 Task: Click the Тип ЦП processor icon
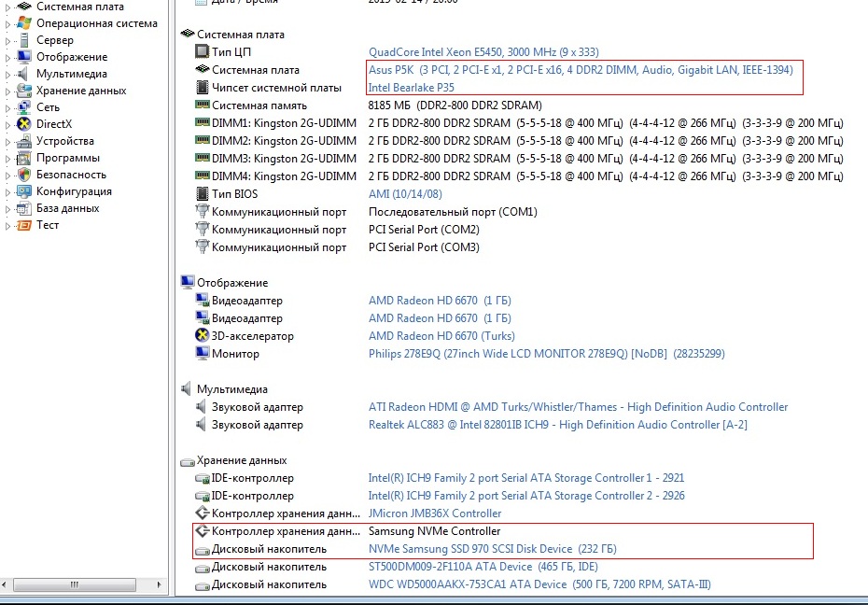[x=202, y=51]
